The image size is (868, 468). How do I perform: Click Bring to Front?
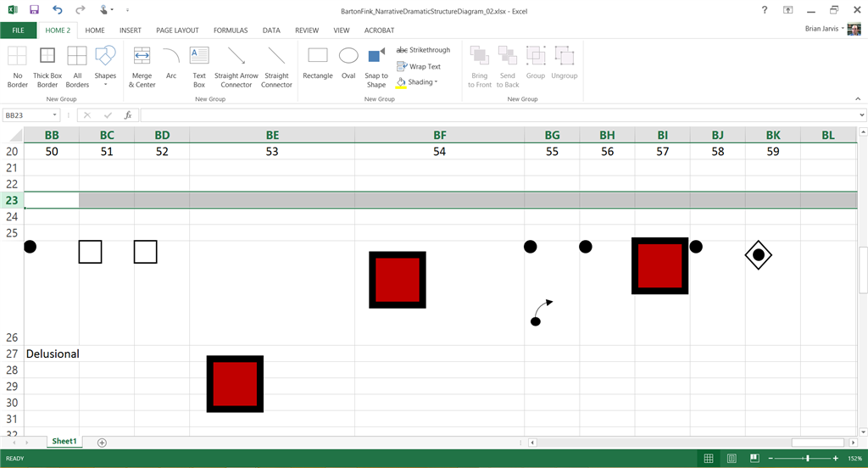(480, 67)
